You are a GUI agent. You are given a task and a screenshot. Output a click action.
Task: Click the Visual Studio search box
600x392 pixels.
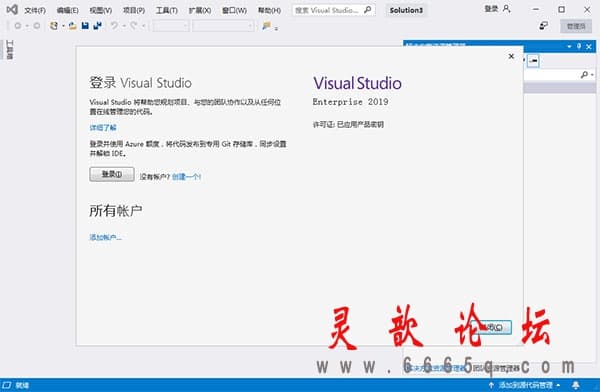point(333,10)
